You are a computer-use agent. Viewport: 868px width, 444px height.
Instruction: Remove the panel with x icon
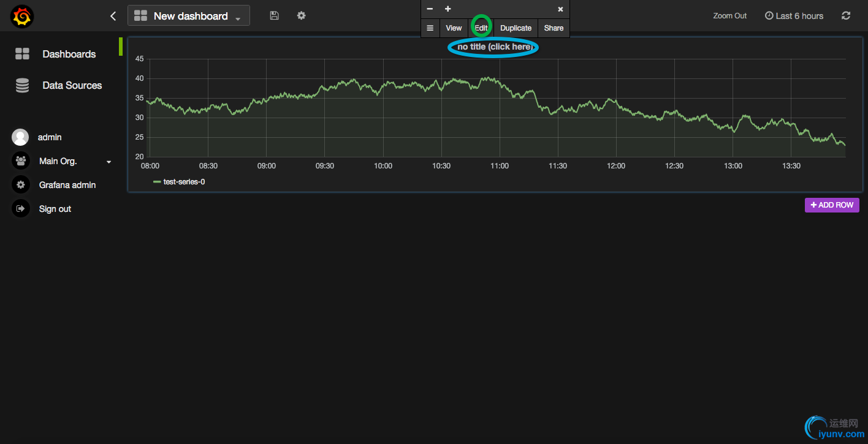(560, 9)
